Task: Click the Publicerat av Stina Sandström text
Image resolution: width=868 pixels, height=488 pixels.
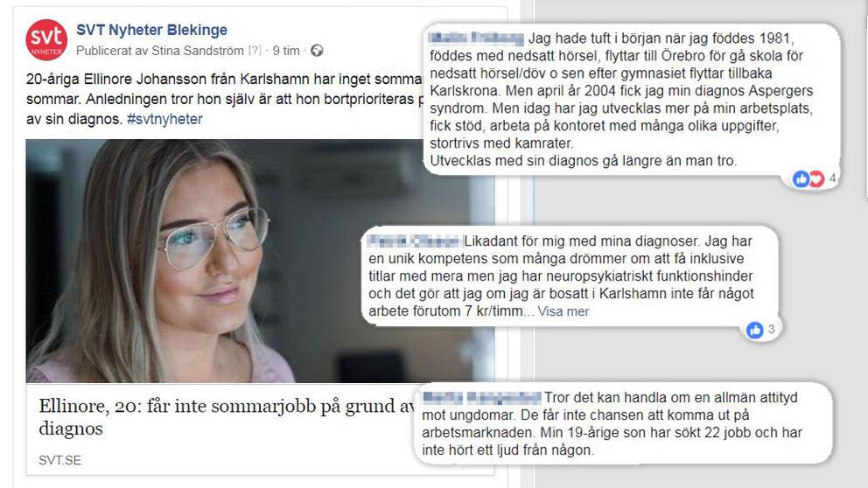Action: coord(160,51)
